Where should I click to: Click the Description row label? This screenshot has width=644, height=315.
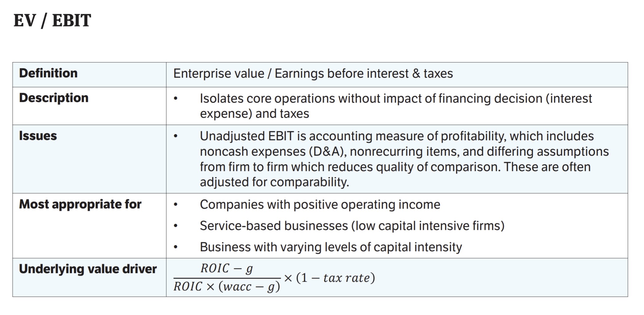click(54, 98)
